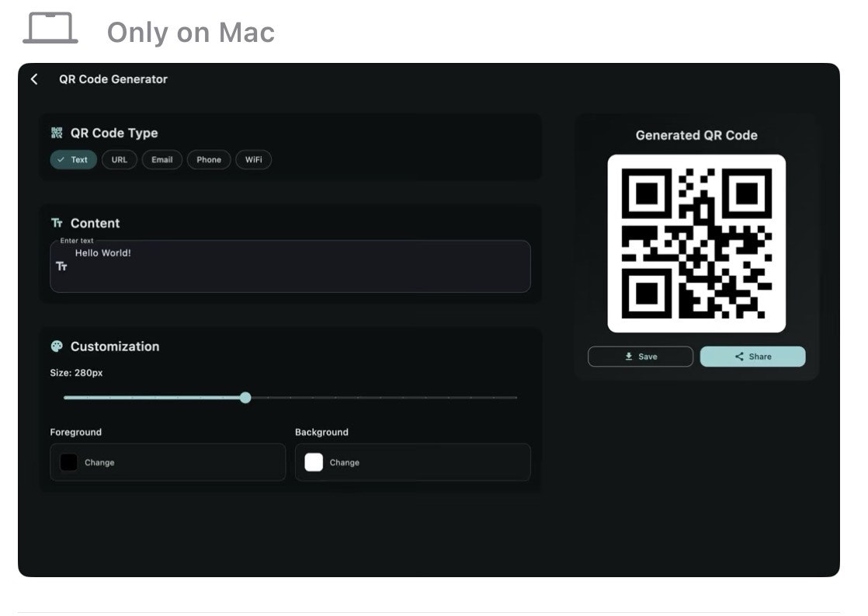Click the share icon on Share button
Image resolution: width=868 pixels, height=616 pixels.
click(x=739, y=357)
